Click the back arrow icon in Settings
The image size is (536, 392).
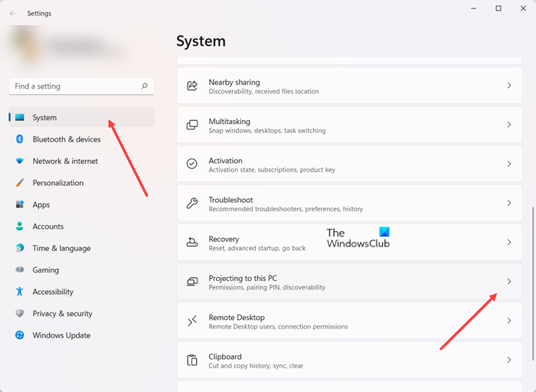[13, 13]
